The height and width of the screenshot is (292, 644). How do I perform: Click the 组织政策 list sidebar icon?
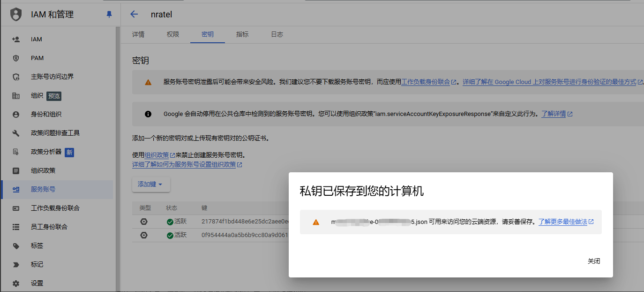coord(16,171)
